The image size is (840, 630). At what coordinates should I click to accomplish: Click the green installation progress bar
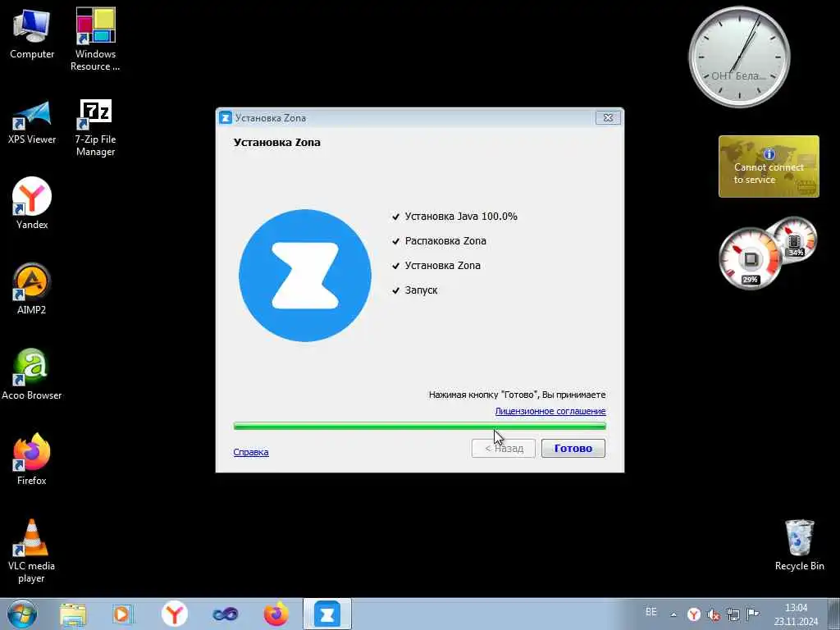pyautogui.click(x=419, y=426)
